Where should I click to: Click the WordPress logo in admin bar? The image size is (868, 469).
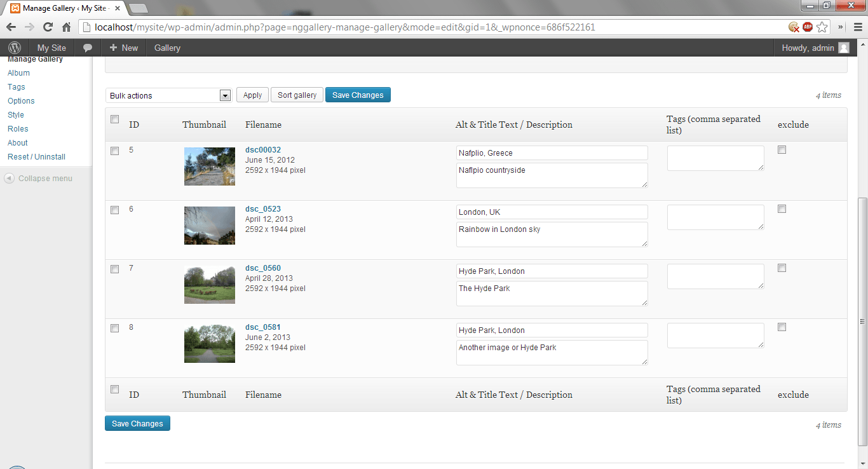click(x=15, y=48)
